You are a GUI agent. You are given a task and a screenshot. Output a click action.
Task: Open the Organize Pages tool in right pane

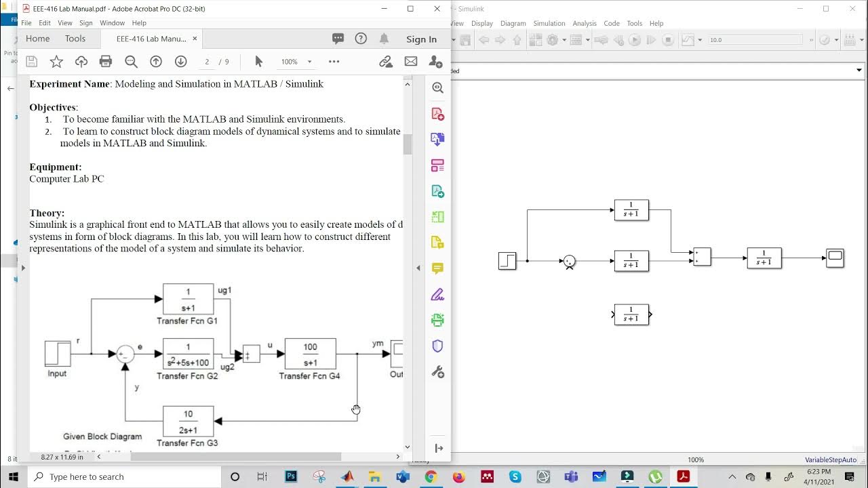tap(437, 165)
